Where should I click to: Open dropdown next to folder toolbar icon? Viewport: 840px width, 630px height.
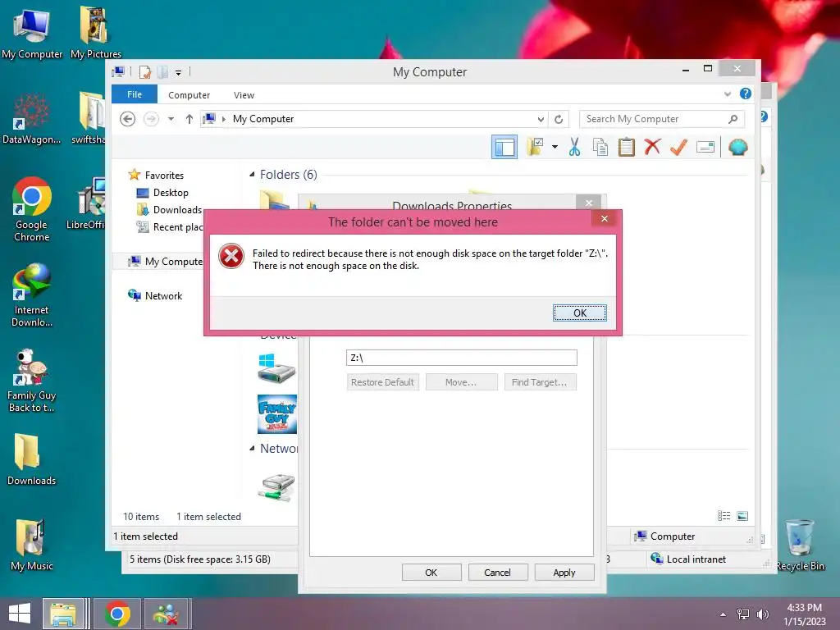555,147
